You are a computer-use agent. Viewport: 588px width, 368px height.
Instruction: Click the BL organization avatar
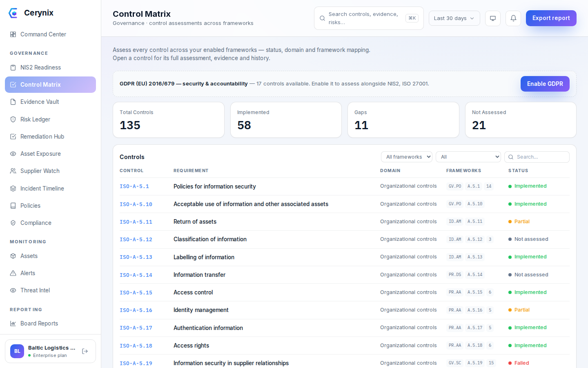pyautogui.click(x=17, y=351)
